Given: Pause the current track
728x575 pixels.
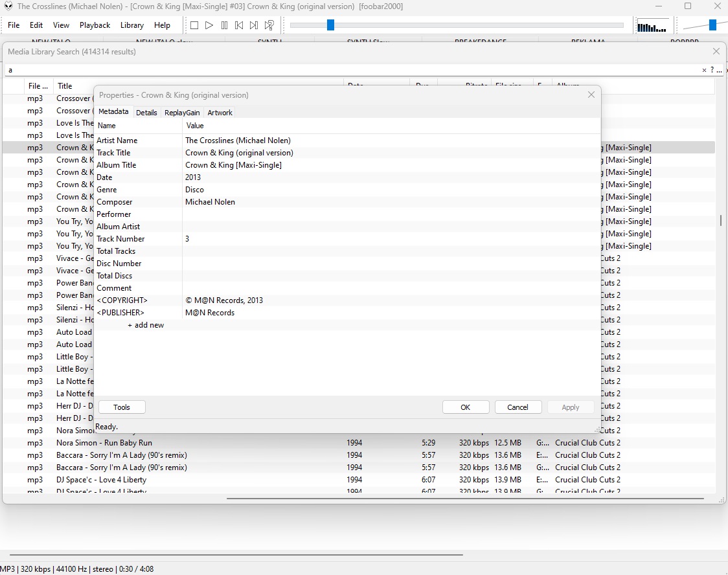Looking at the screenshot, I should pyautogui.click(x=224, y=25).
